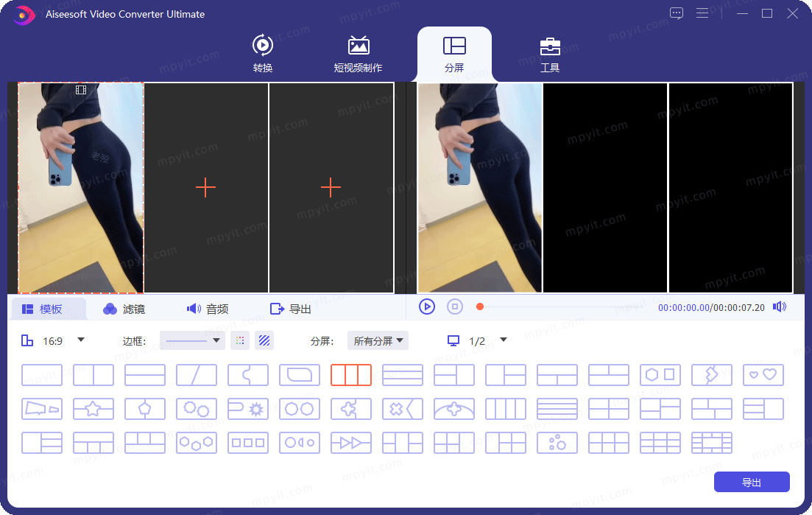The width and height of the screenshot is (812, 515).
Task: Play the preview video
Action: pos(427,306)
